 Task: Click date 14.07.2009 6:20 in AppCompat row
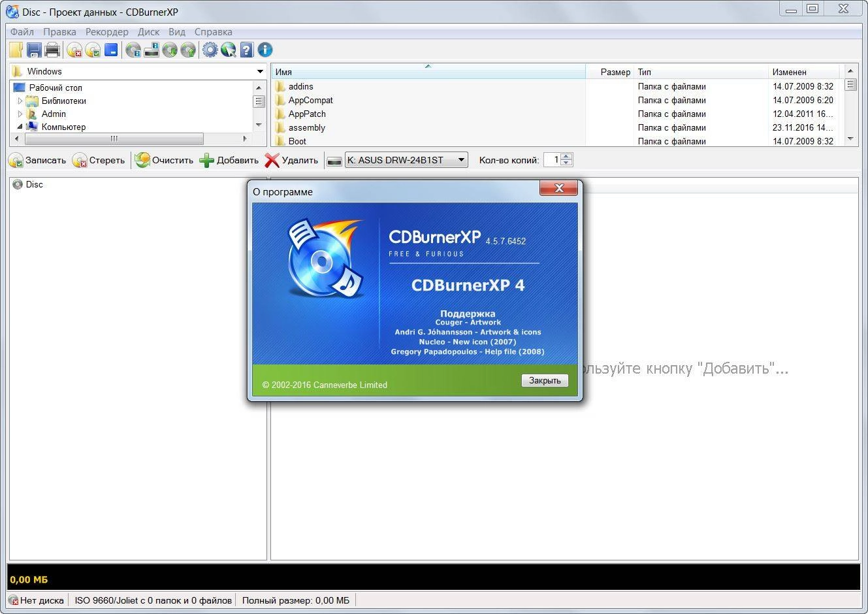click(803, 100)
